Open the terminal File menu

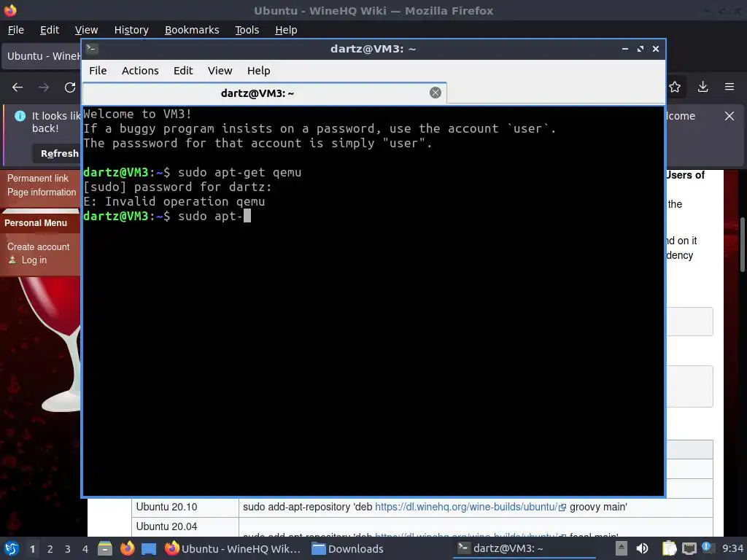(x=98, y=71)
